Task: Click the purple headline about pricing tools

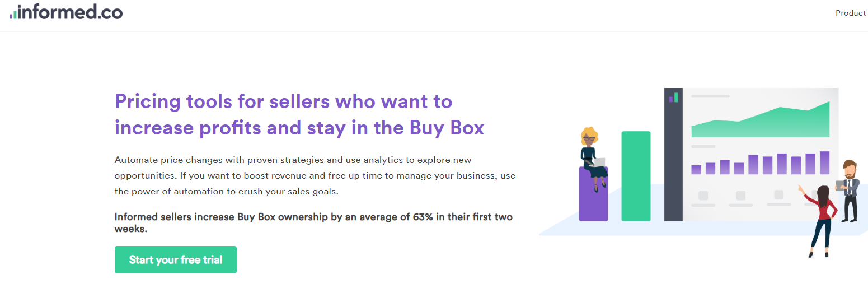Action: click(x=299, y=115)
